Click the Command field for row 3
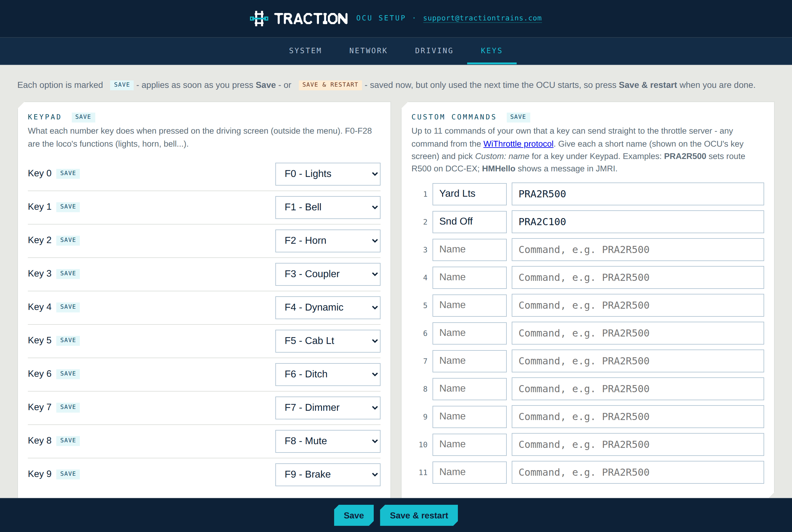Image resolution: width=792 pixels, height=532 pixels. click(x=638, y=249)
